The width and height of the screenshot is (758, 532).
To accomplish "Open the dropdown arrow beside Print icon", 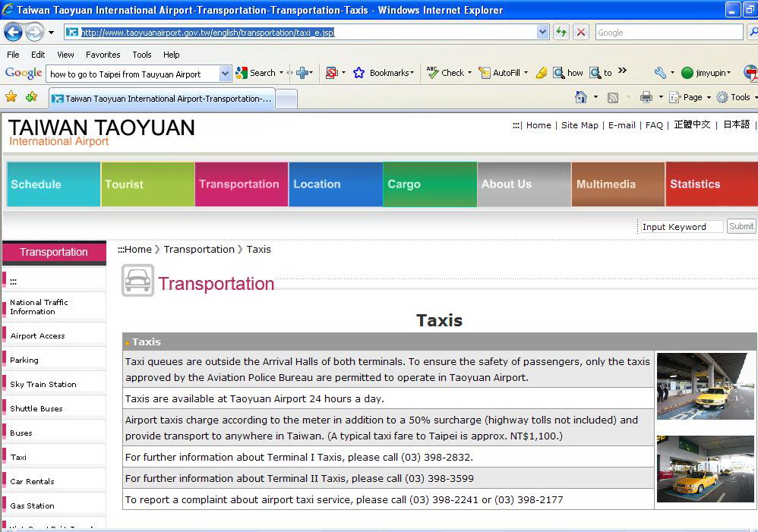I will (661, 97).
